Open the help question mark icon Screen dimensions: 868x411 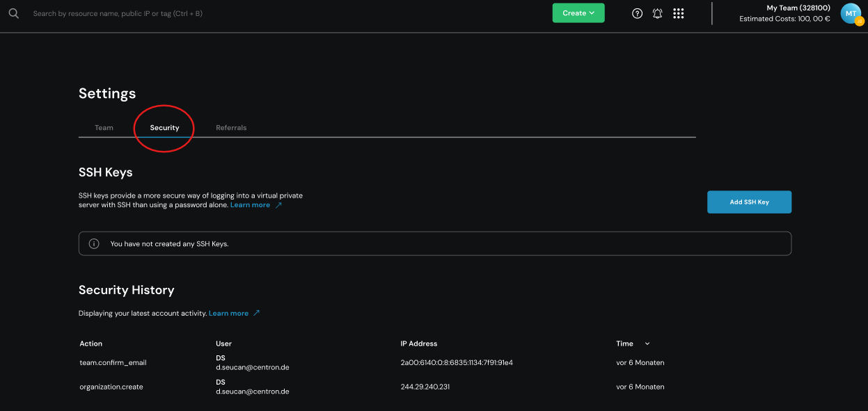[637, 13]
